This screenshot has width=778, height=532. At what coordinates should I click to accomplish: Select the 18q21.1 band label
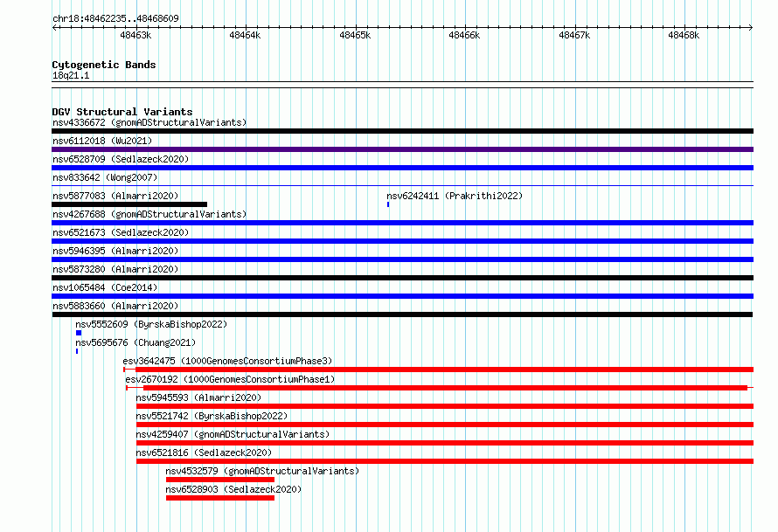pyautogui.click(x=71, y=75)
